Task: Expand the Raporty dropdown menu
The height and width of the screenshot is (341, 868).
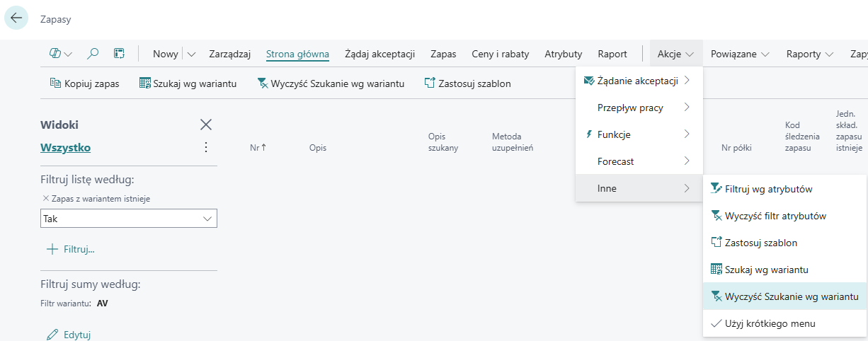Action: 810,54
